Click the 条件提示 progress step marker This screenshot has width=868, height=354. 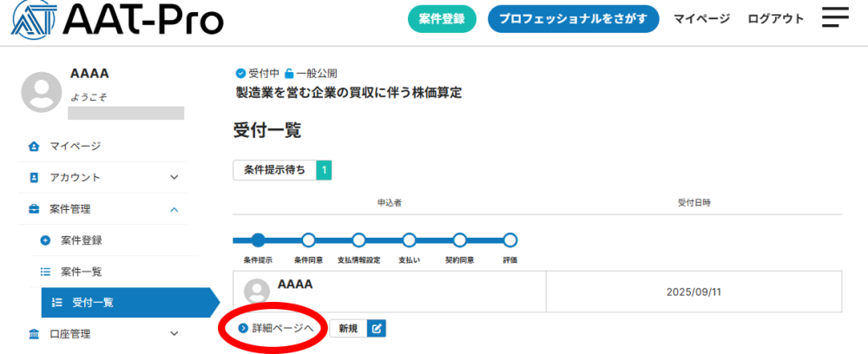click(x=258, y=240)
